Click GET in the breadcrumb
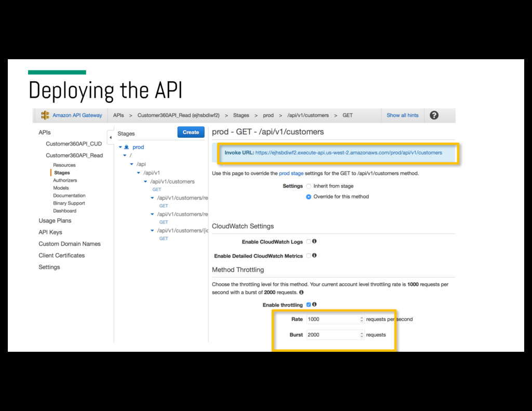 click(348, 115)
